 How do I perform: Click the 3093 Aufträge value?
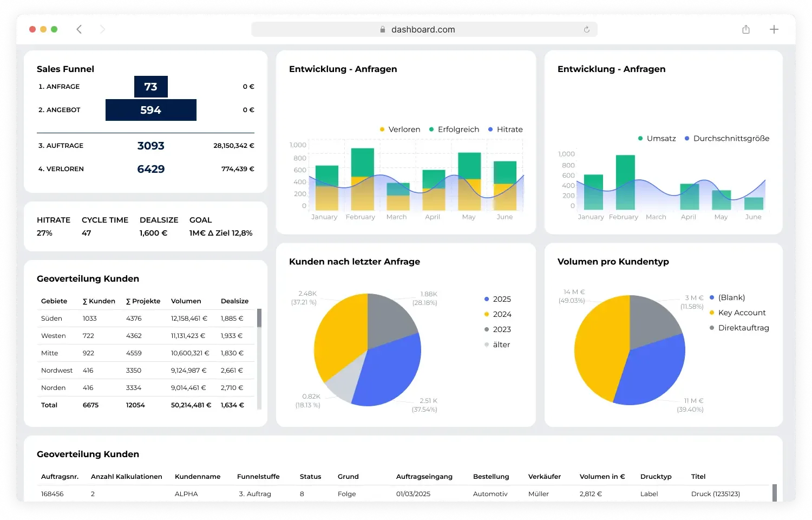[x=151, y=146]
